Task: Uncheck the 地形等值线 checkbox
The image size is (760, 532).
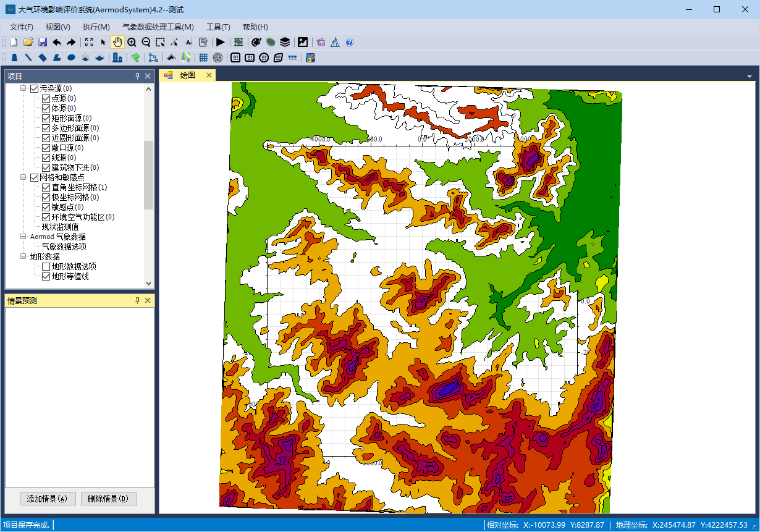Action: point(46,276)
